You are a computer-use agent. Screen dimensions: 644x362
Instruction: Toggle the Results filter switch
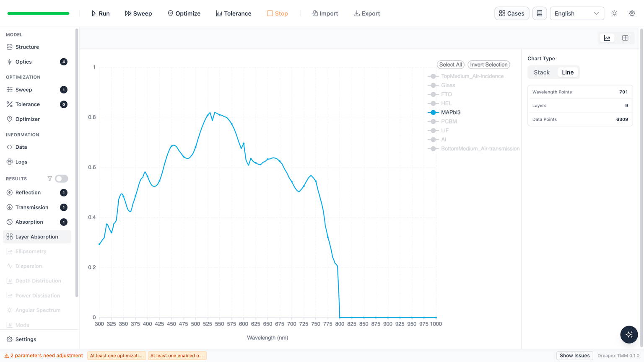61,178
